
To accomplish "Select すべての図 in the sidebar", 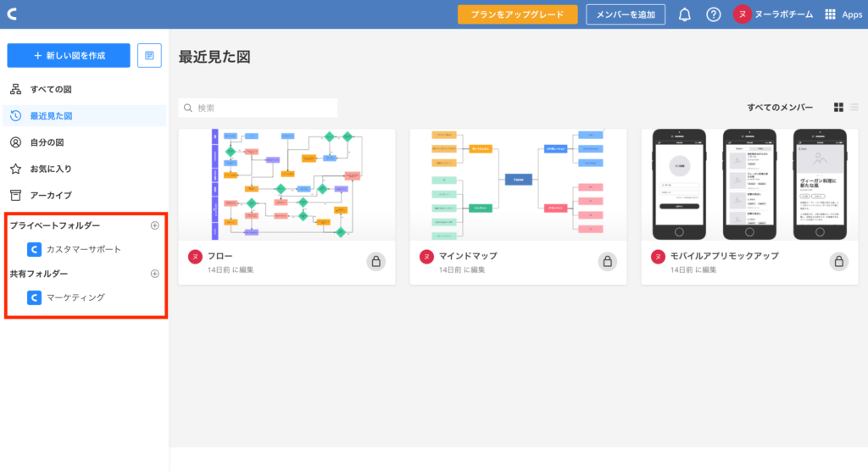I will (49, 89).
